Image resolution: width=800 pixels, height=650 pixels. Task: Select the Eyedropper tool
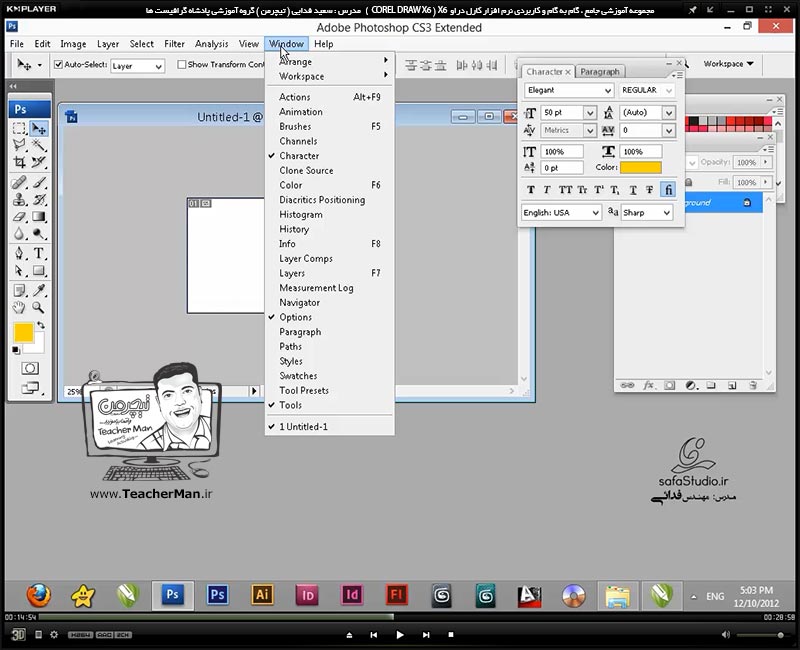[39, 291]
